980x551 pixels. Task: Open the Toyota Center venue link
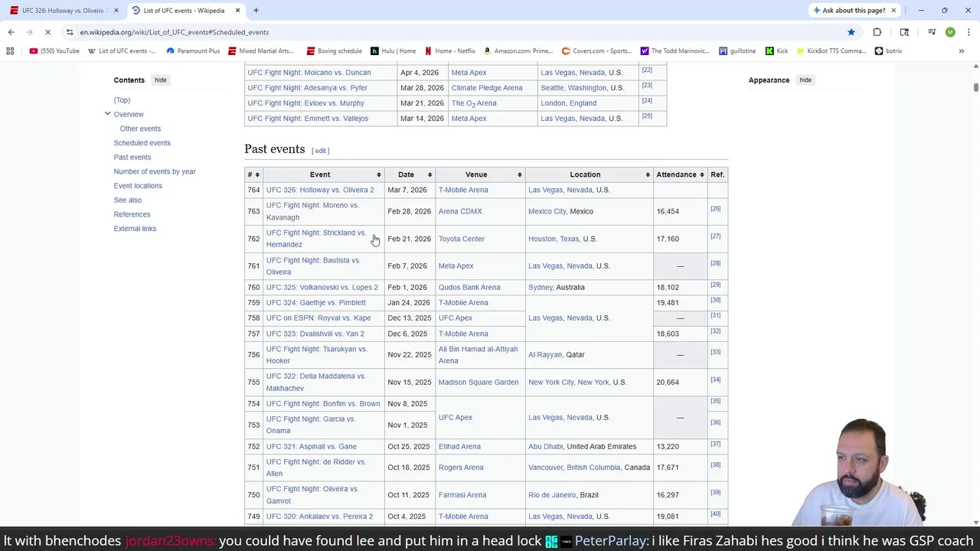tap(462, 239)
